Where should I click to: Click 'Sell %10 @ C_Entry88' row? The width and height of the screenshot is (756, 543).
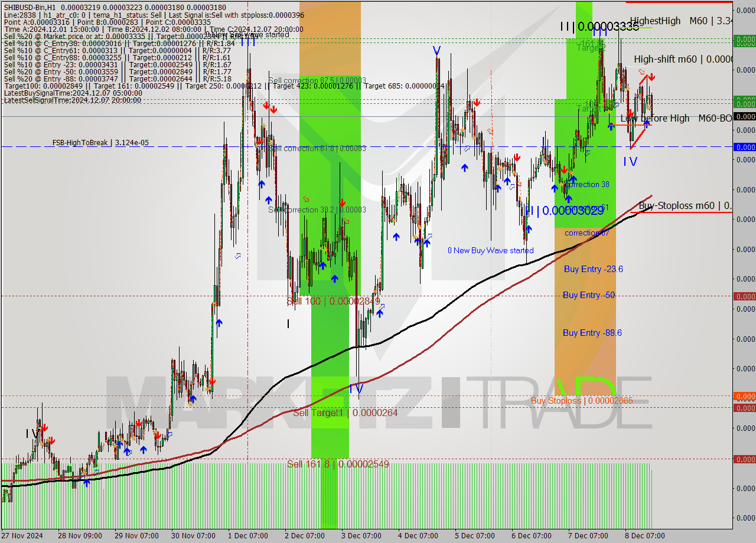pyautogui.click(x=117, y=57)
